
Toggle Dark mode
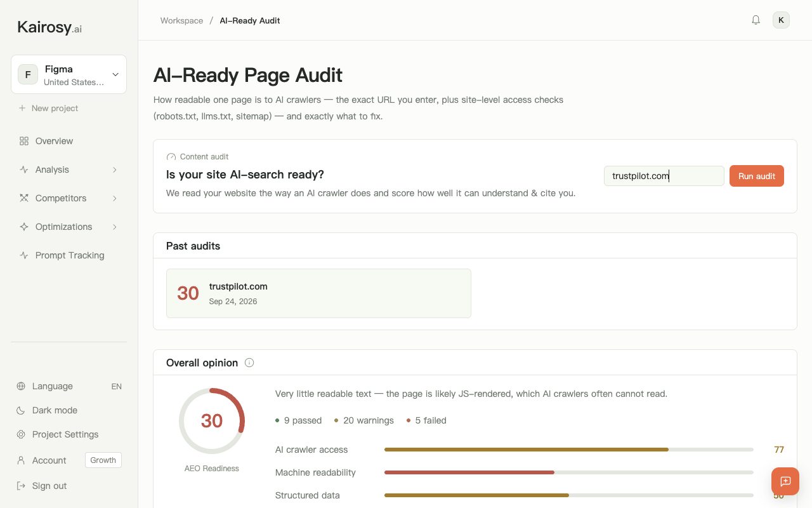tap(69, 410)
